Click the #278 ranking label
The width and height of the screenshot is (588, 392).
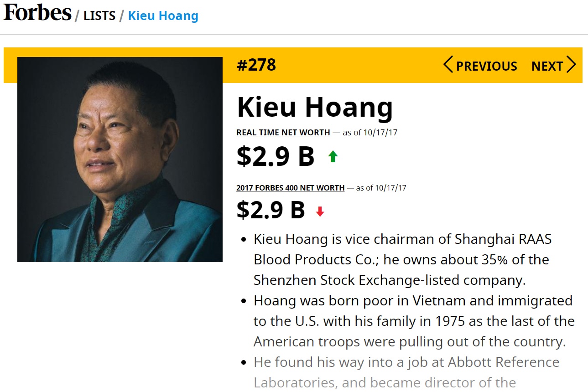256,65
